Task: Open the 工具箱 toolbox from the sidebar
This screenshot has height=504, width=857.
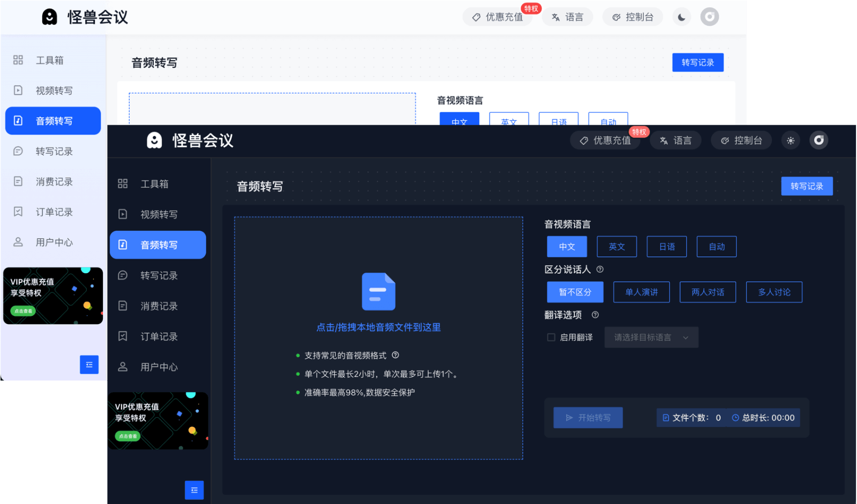Action: tap(155, 183)
